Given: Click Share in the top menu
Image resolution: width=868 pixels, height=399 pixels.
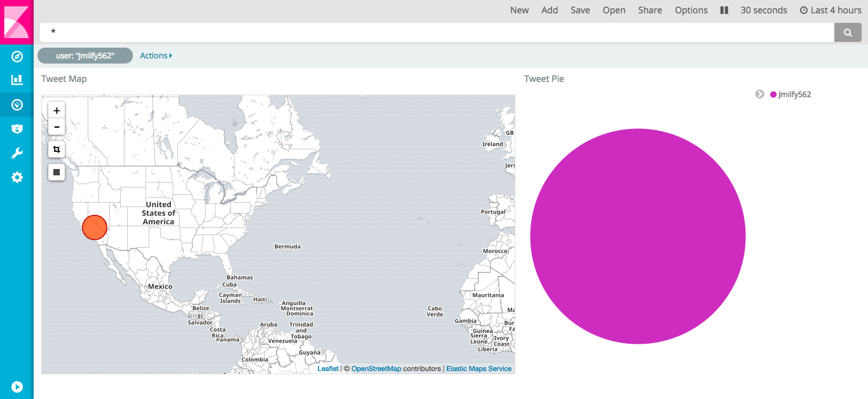Looking at the screenshot, I should [x=650, y=10].
